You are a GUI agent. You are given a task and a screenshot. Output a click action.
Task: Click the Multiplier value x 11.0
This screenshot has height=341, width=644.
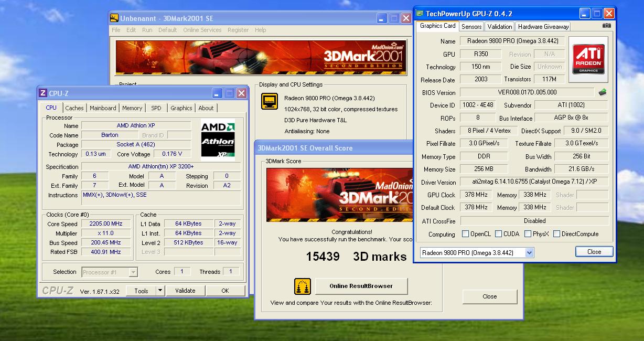pyautogui.click(x=106, y=233)
